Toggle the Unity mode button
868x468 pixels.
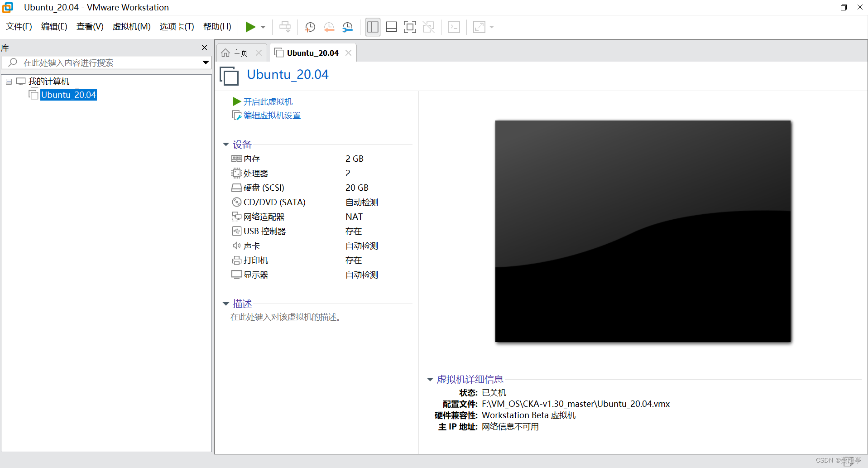428,27
